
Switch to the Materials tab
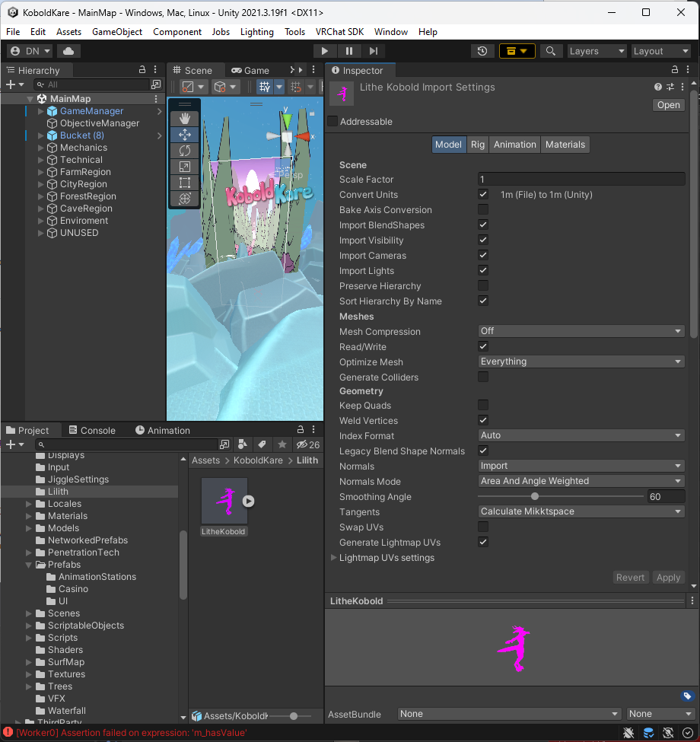pyautogui.click(x=565, y=145)
